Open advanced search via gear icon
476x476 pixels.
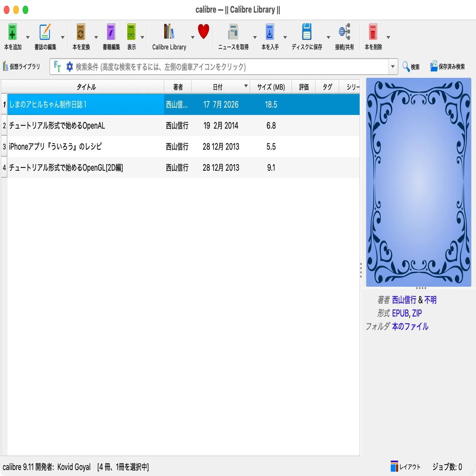[70, 67]
